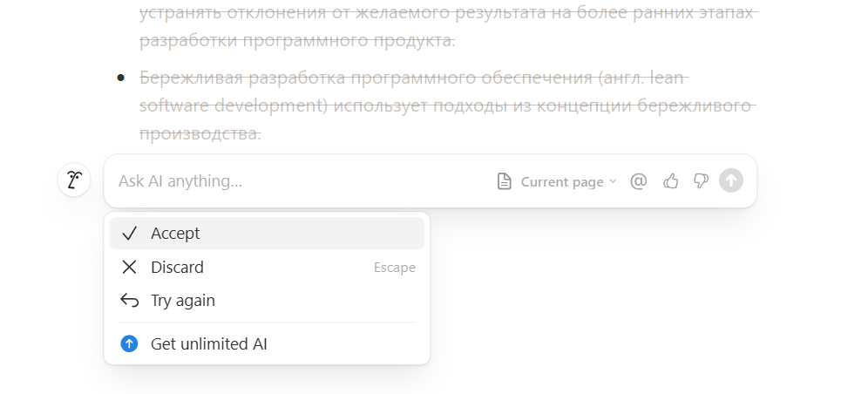Click the Notion AI avatar icon

pyautogui.click(x=74, y=180)
